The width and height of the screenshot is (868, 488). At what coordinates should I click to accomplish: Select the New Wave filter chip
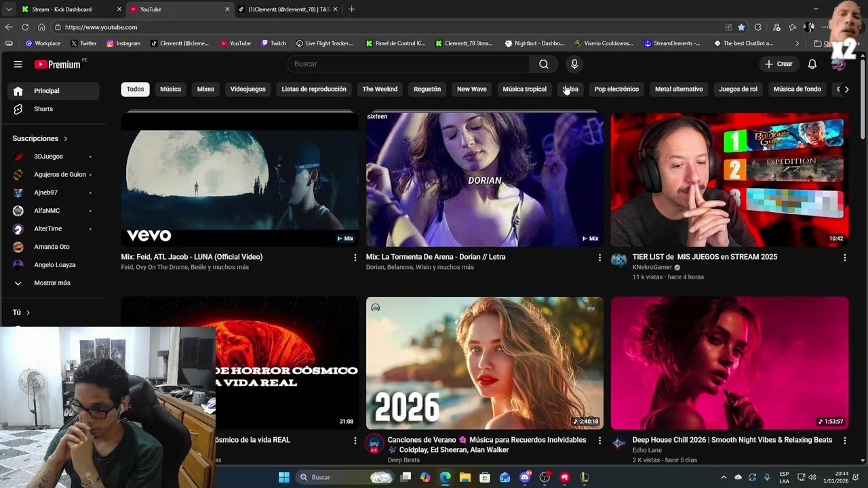[472, 89]
